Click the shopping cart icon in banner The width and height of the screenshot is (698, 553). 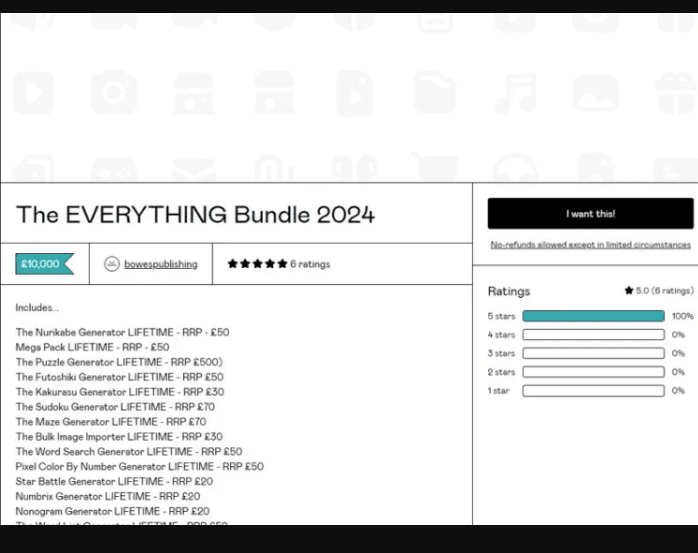pyautogui.click(x=434, y=170)
